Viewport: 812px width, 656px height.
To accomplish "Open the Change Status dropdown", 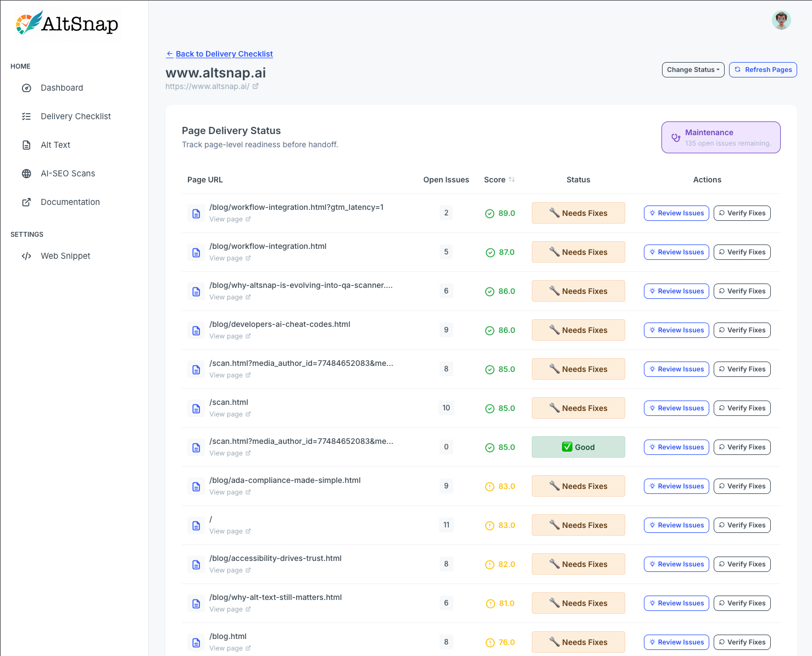I will coord(693,69).
